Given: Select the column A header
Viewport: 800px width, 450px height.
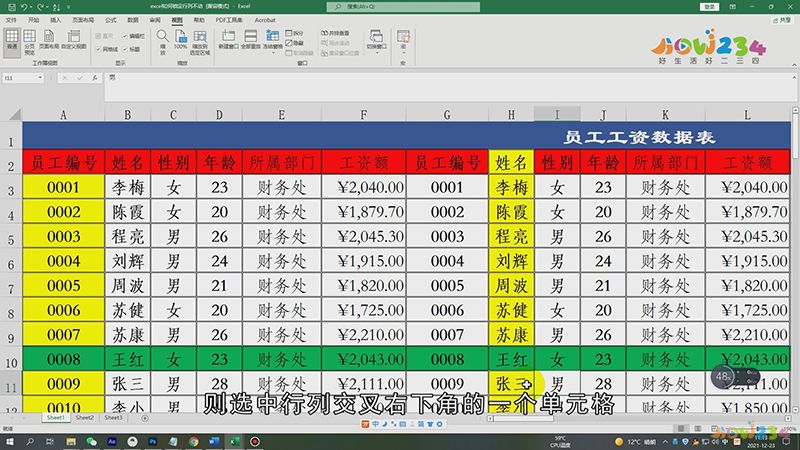Looking at the screenshot, I should pos(63,114).
